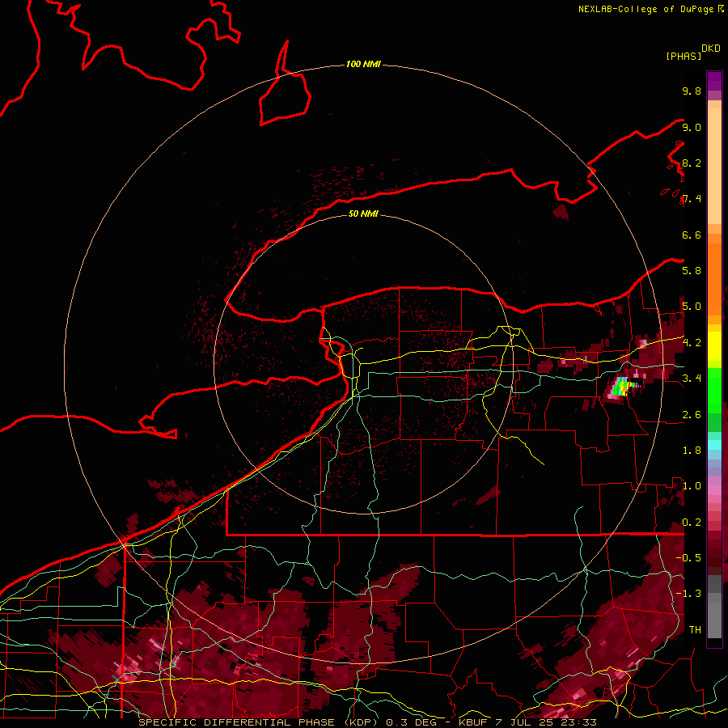
Task: Click the 6.6 value on the color scale
Action: tap(692, 235)
